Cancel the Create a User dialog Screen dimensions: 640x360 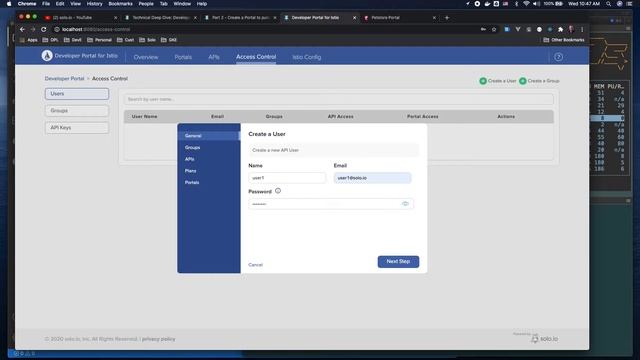(256, 265)
